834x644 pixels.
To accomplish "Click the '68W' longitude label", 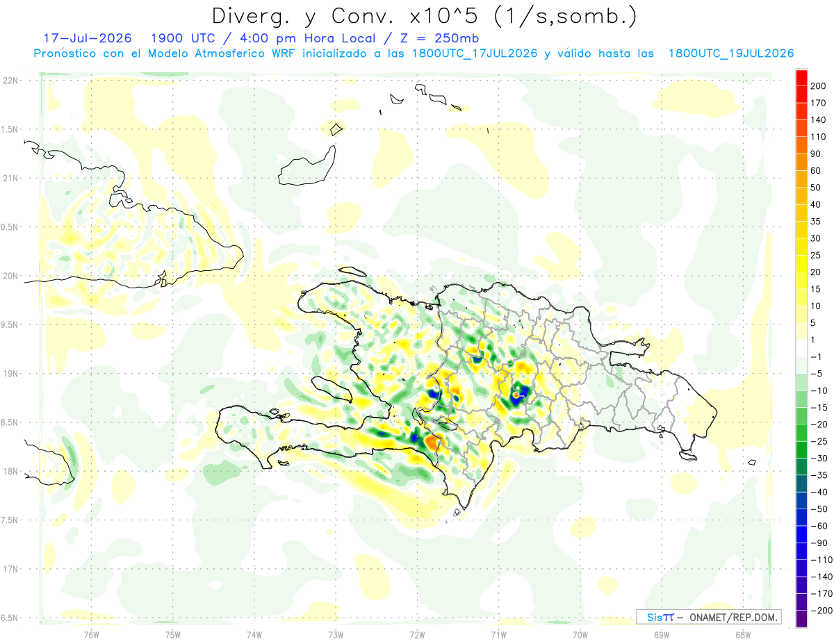I will [743, 636].
